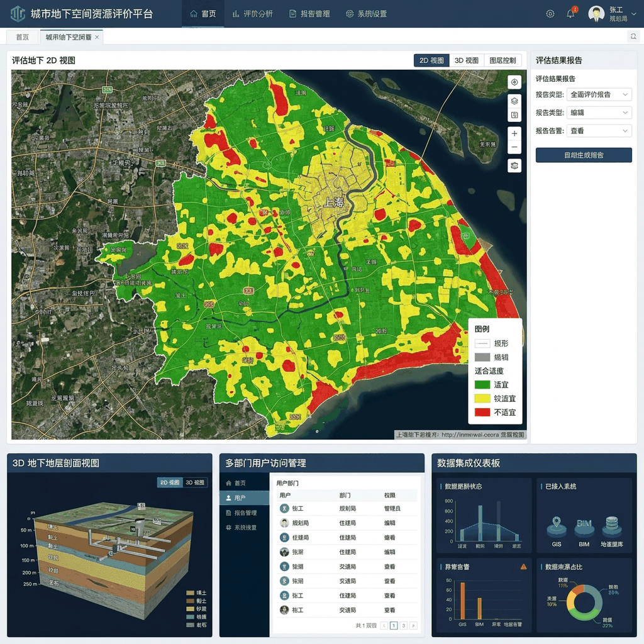The height and width of the screenshot is (644, 644).
Task: Open the map layers stack icon
Action: (514, 101)
